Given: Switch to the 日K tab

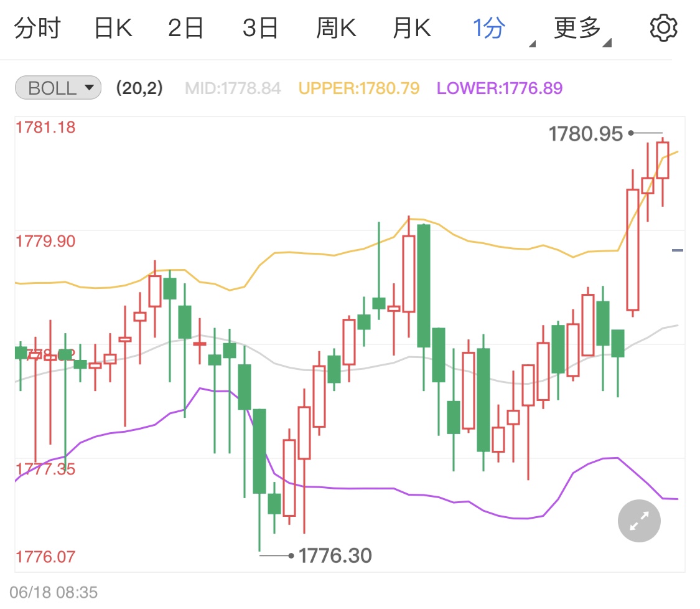Looking at the screenshot, I should click(x=113, y=28).
